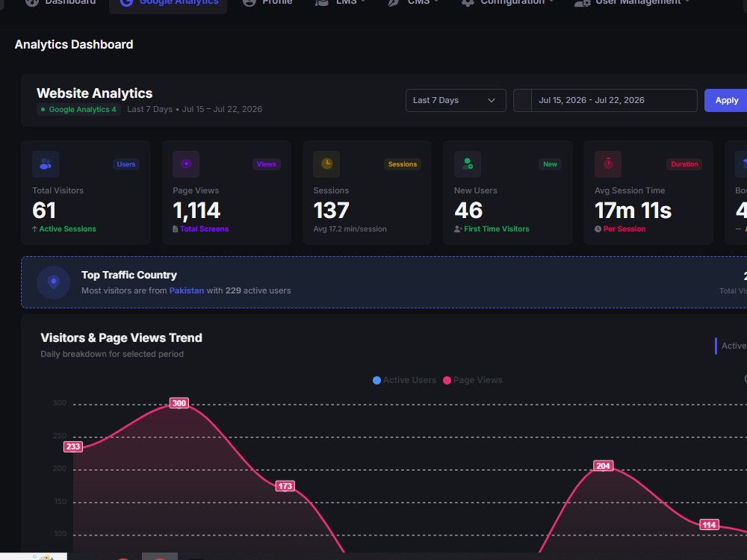Click the New Users person icon
Viewport: 747px width, 560px height.
(468, 164)
